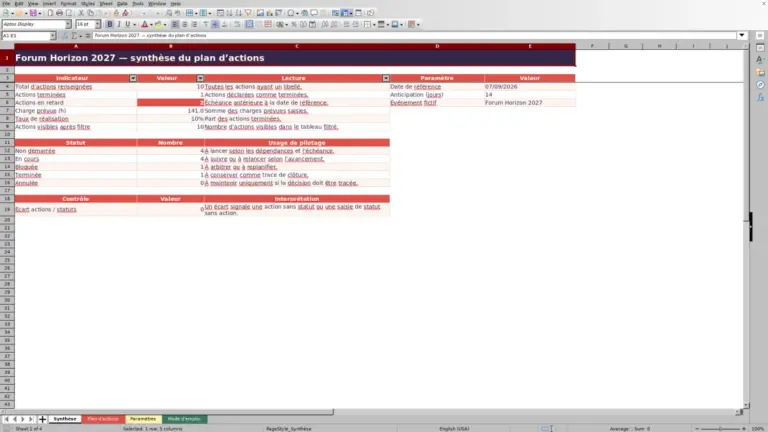Toggle Bold formatting
768x432 pixels.
[x=110, y=24]
